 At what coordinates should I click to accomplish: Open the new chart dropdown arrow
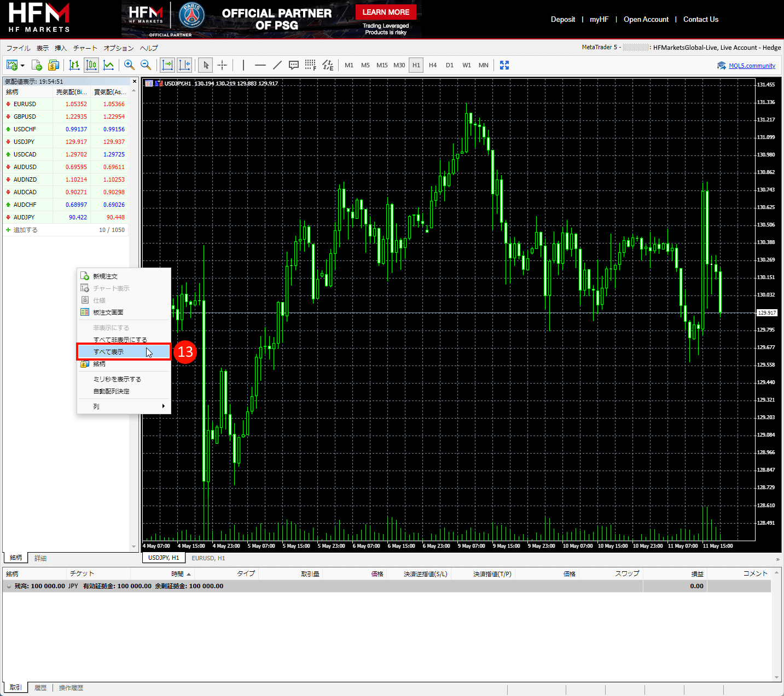point(22,66)
